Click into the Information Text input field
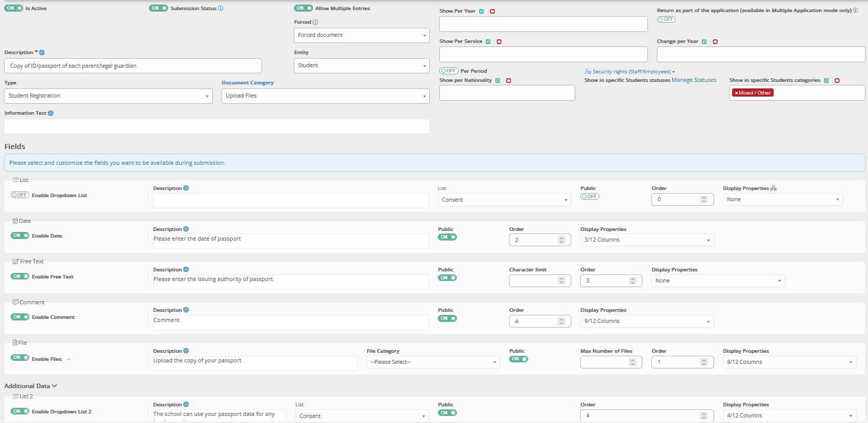 point(217,126)
